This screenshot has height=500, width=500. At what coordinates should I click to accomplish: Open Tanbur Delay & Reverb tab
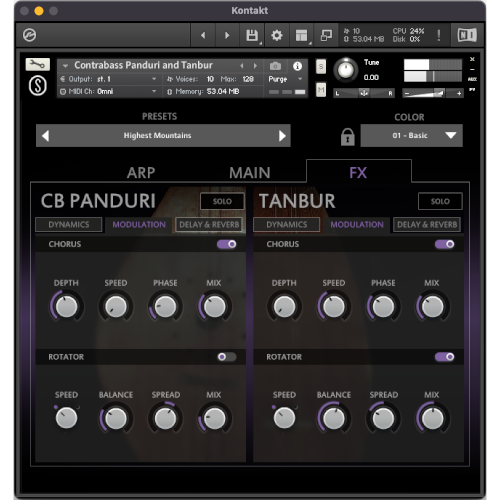427,225
